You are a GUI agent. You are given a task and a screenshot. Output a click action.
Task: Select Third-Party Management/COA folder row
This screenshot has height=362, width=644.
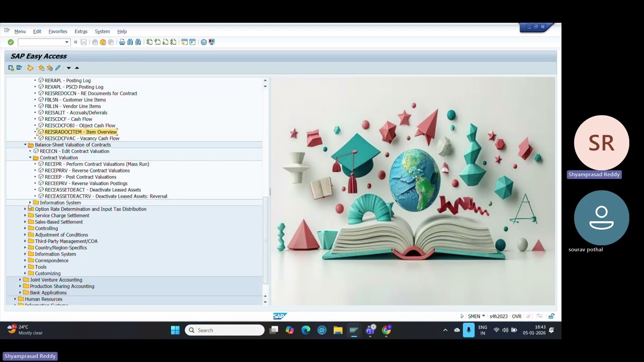[66, 241]
